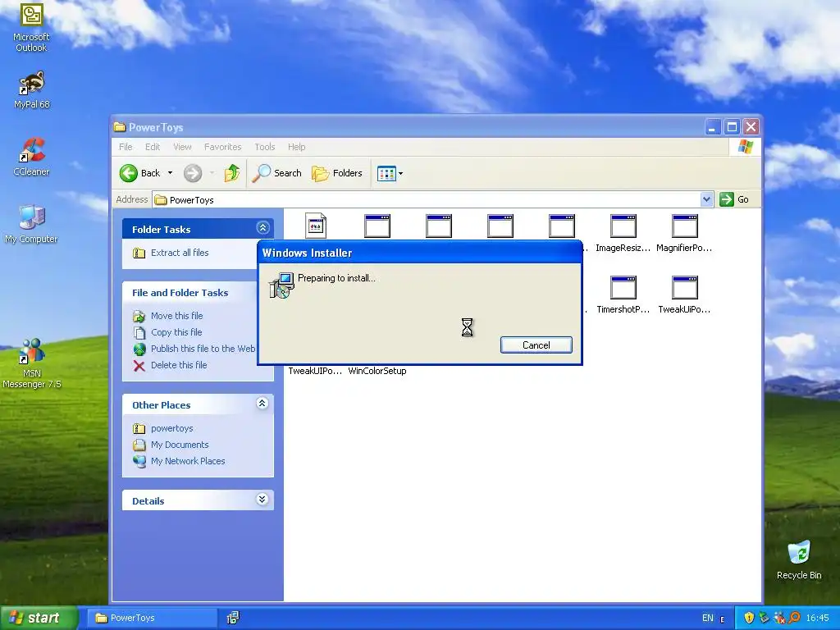
Task: Expand the Address bar dropdown
Action: coord(706,199)
